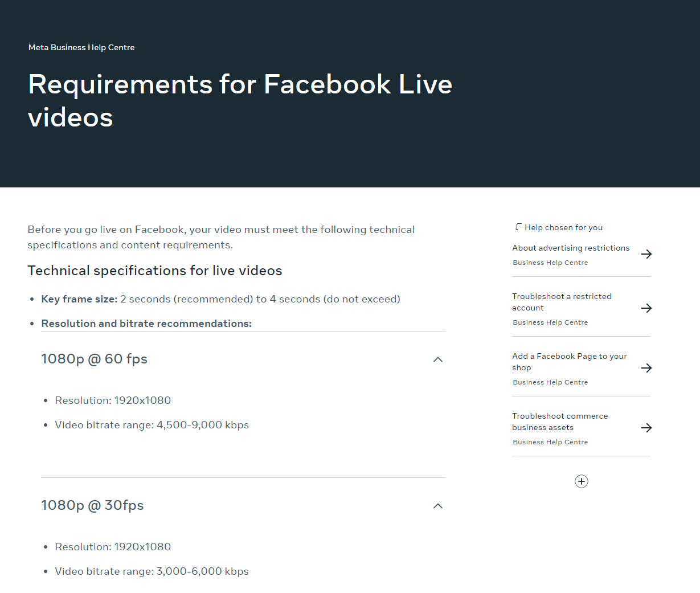
Task: Click arrow beside Troubleshoot a restricted account
Action: click(646, 308)
